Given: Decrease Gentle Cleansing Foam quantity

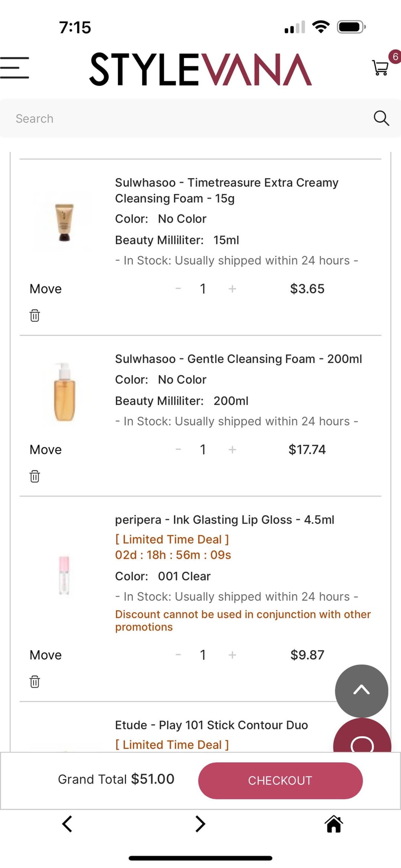Looking at the screenshot, I should [x=178, y=450].
